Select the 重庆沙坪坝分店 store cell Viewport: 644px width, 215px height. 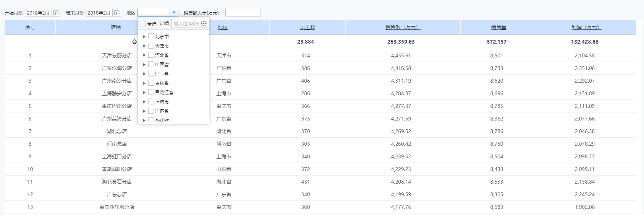point(117,207)
